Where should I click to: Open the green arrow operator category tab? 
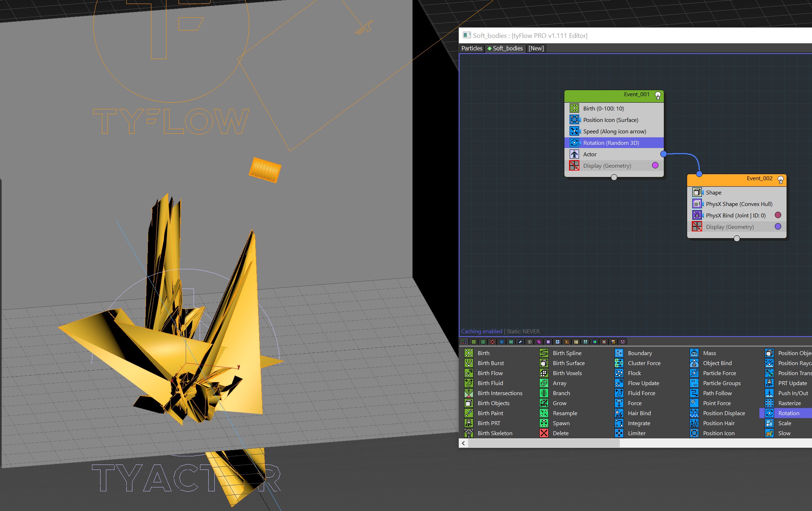pyautogui.click(x=595, y=342)
